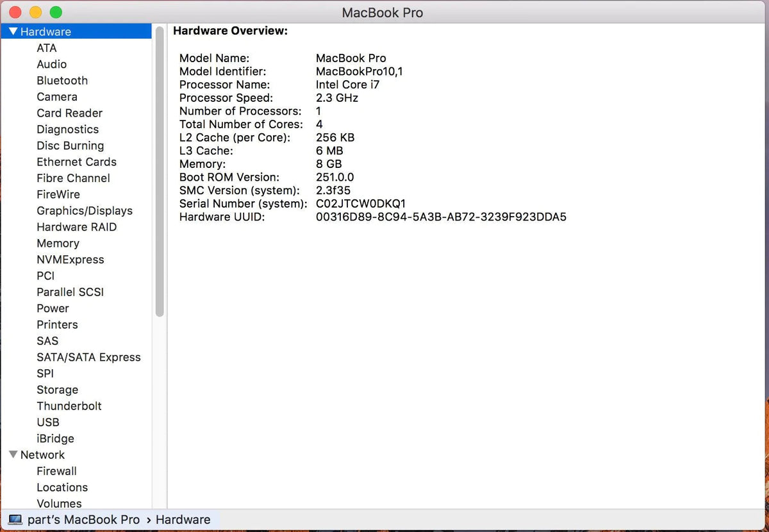Click the 2.3f35 SMC version value
Image resolution: width=769 pixels, height=532 pixels.
pos(333,190)
